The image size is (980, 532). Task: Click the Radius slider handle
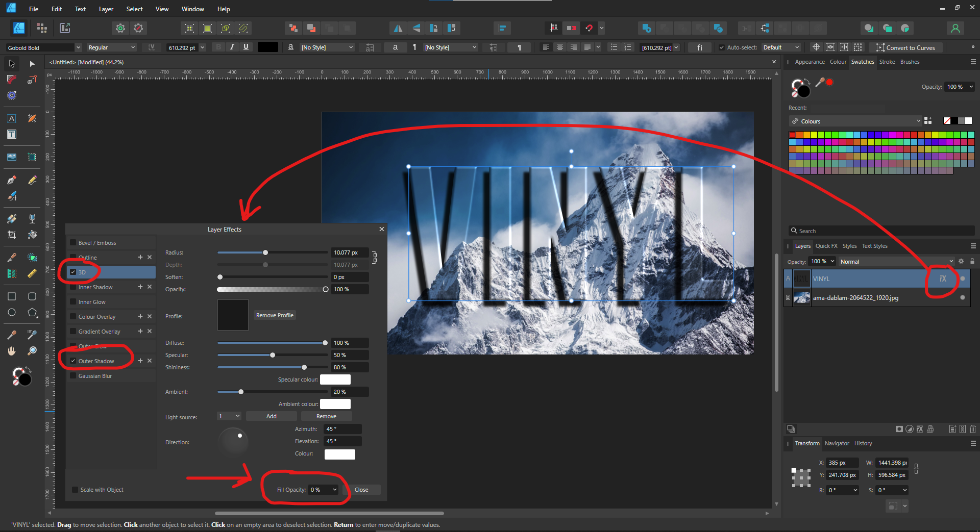[x=265, y=252]
